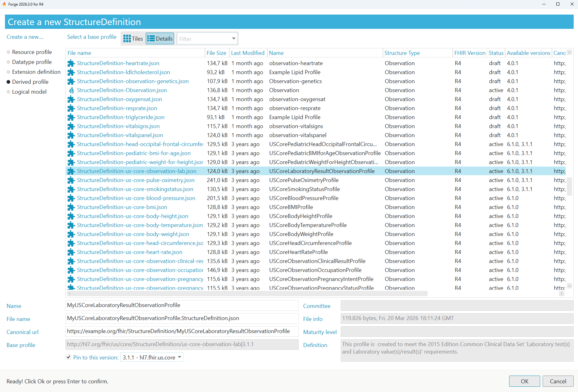Select the Logical model option
The width and height of the screenshot is (578, 392).
click(27, 92)
